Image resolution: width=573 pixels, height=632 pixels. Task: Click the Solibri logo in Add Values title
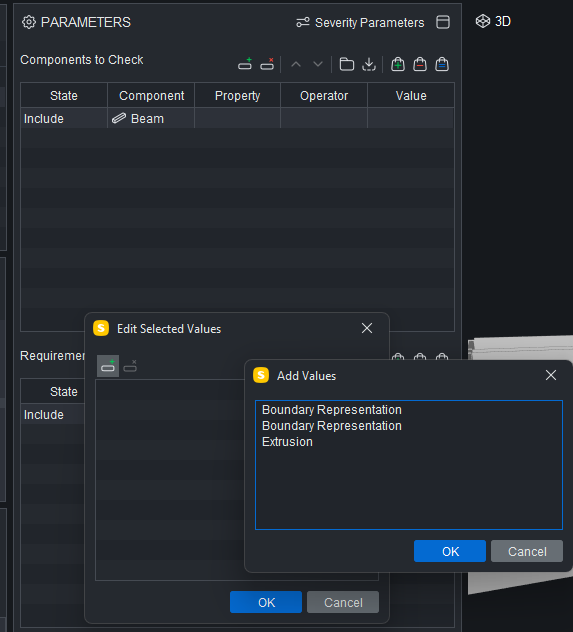tap(261, 375)
